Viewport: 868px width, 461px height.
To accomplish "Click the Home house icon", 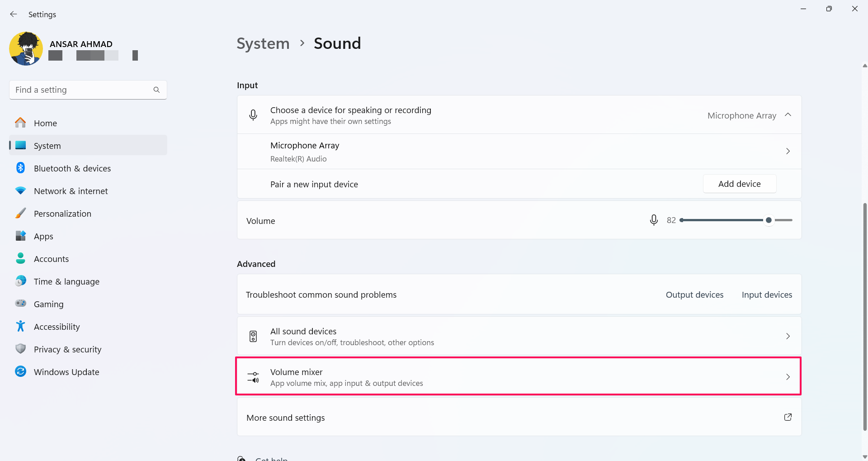I will (x=20, y=123).
